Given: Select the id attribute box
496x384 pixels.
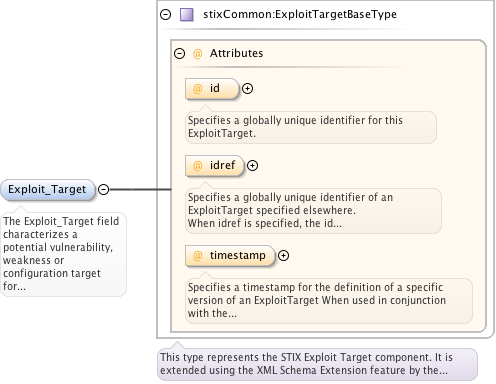Looking at the screenshot, I should (x=212, y=89).
